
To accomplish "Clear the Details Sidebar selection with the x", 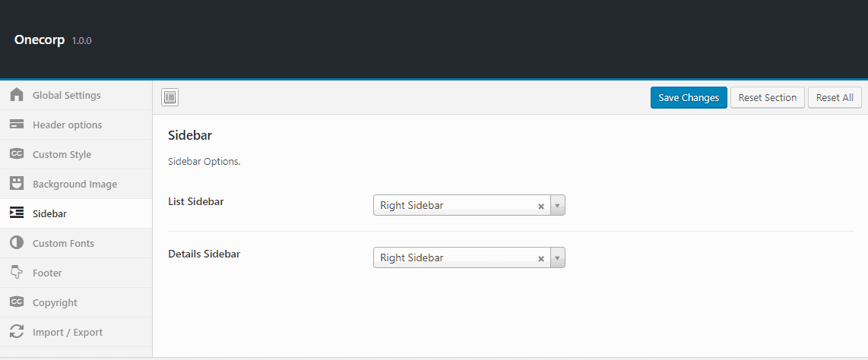I will click(541, 258).
